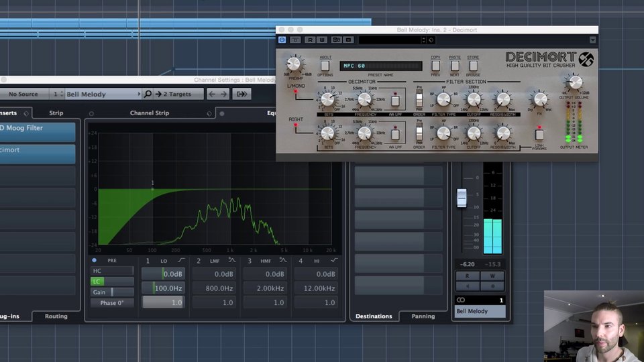The width and height of the screenshot is (644, 362).
Task: Select the Channel Strip tab
Action: point(150,113)
